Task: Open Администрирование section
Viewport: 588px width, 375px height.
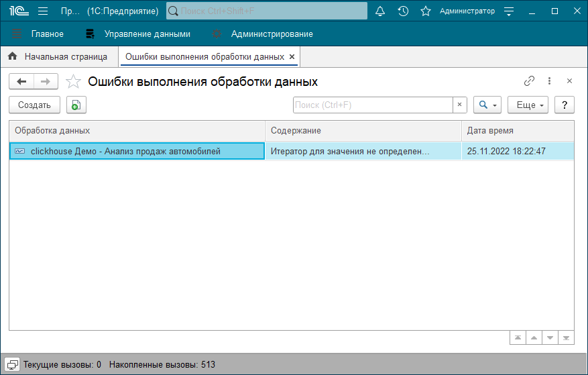Action: click(272, 34)
